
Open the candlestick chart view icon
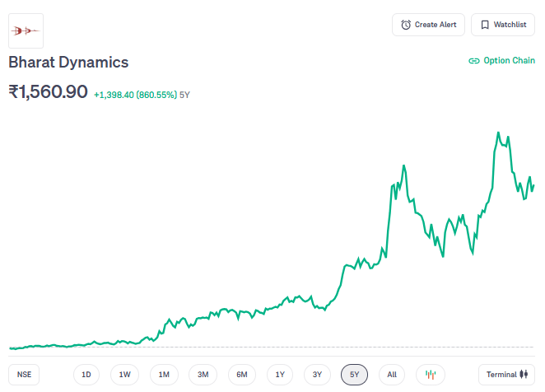(x=430, y=375)
